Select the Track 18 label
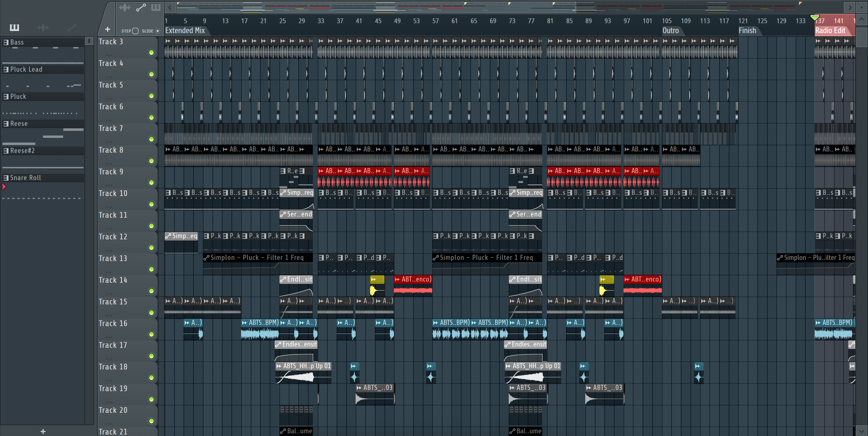This screenshot has height=436, width=868. pos(113,367)
